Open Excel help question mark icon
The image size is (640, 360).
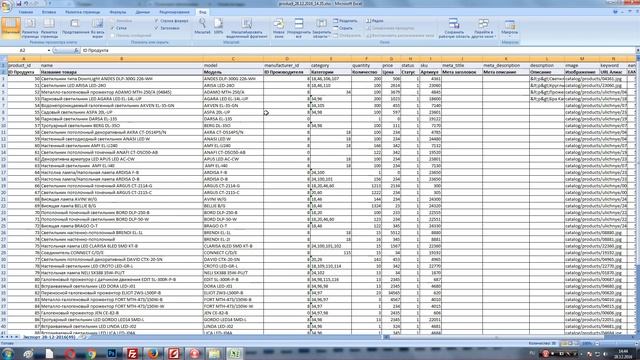point(615,12)
